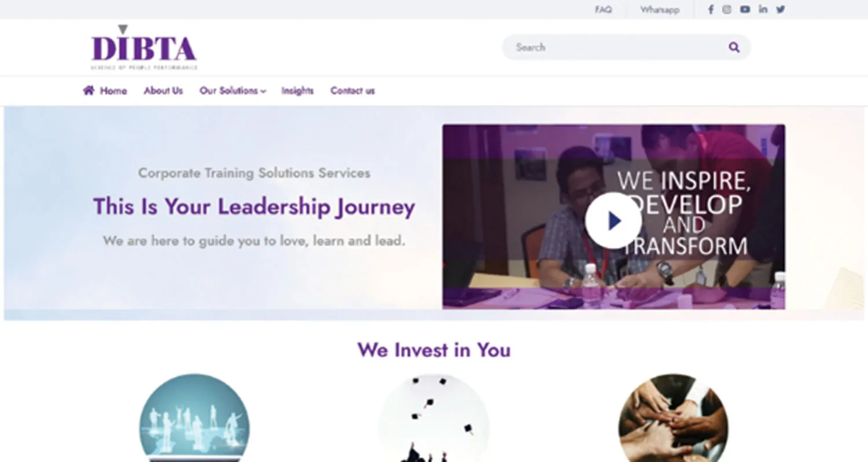Image resolution: width=868 pixels, height=462 pixels.
Task: Open the Facebook icon in top bar
Action: (711, 9)
